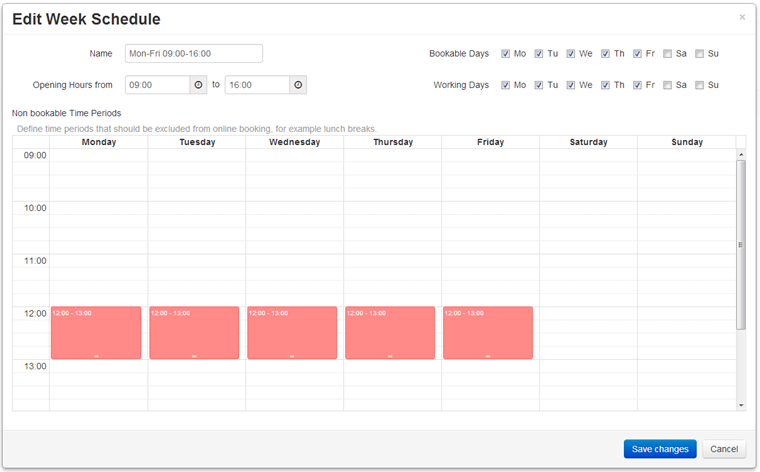Uncheck Mo under Bookable Days

(x=506, y=54)
